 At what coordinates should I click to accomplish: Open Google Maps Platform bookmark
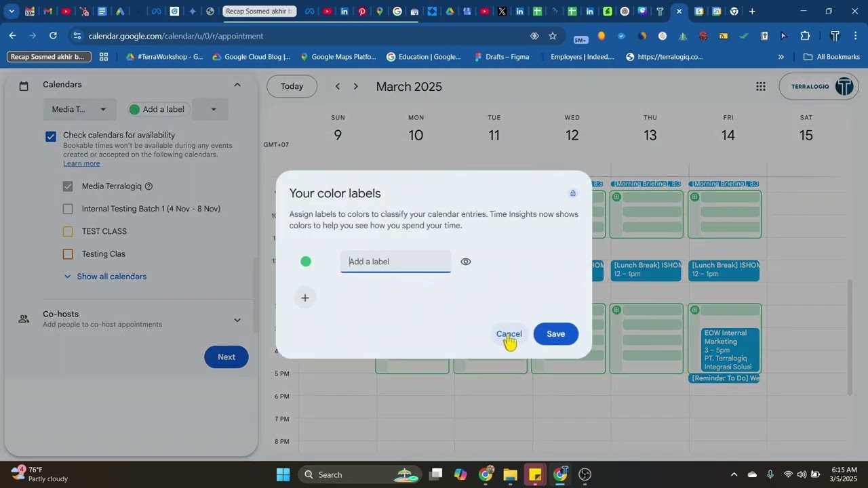click(x=338, y=57)
